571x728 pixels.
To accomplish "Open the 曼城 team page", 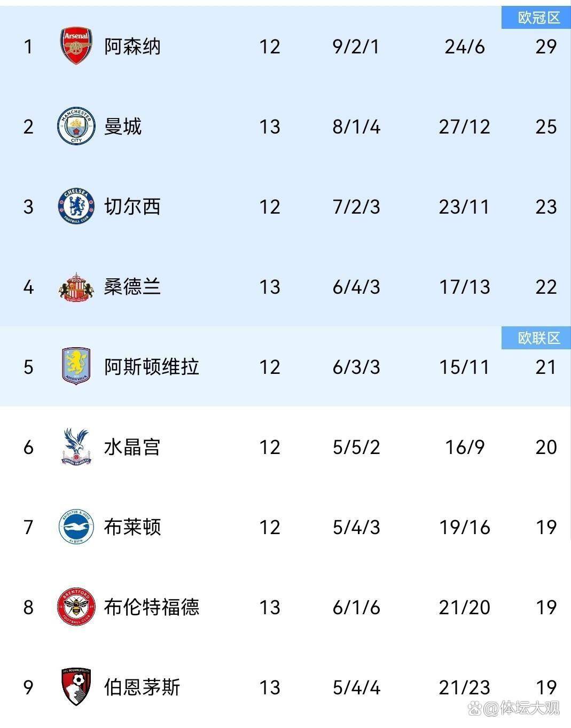I will [123, 127].
